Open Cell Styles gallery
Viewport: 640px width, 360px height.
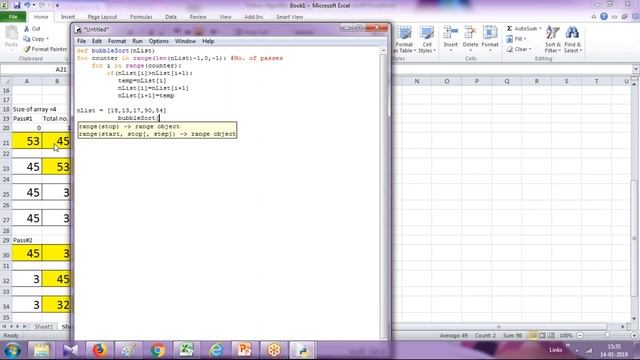tap(427, 40)
